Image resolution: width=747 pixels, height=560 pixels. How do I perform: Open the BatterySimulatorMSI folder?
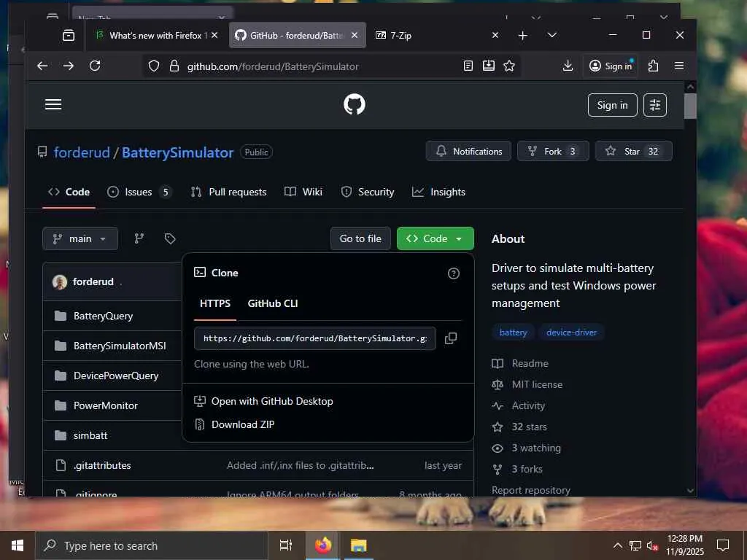[x=120, y=346]
